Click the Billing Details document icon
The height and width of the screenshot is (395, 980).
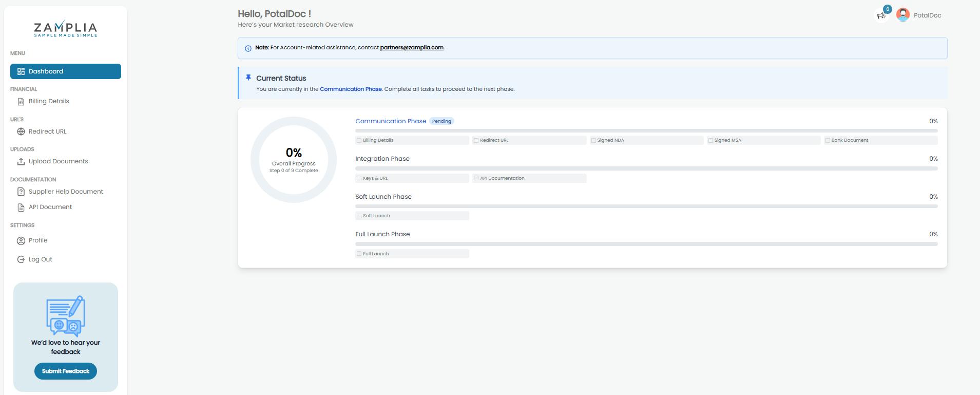click(x=21, y=102)
